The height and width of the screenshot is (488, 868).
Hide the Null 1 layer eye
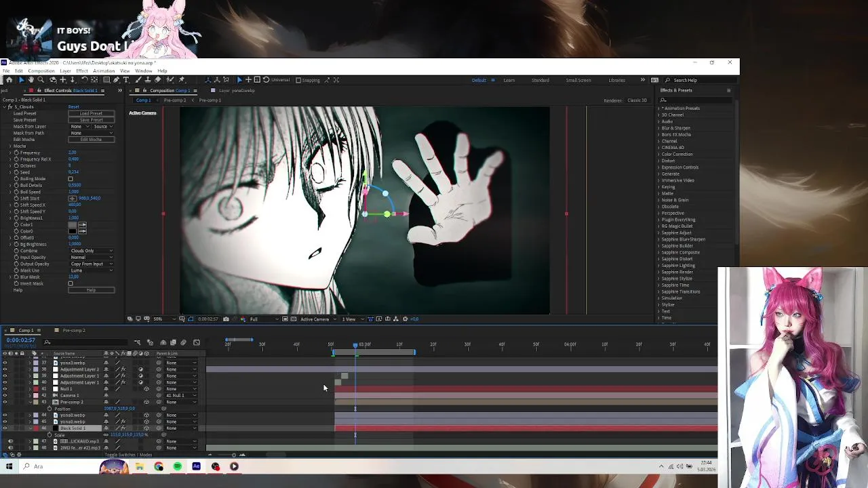tap(5, 389)
